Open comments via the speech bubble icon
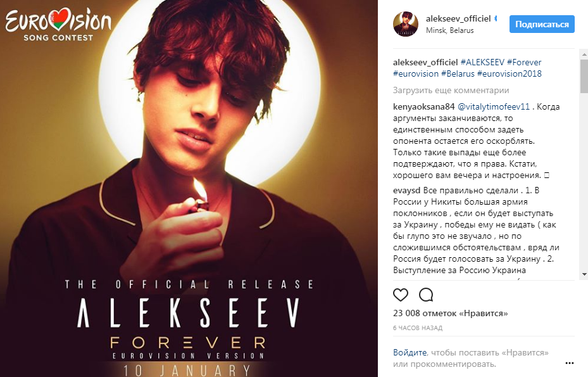The width and height of the screenshot is (588, 377). 426,295
